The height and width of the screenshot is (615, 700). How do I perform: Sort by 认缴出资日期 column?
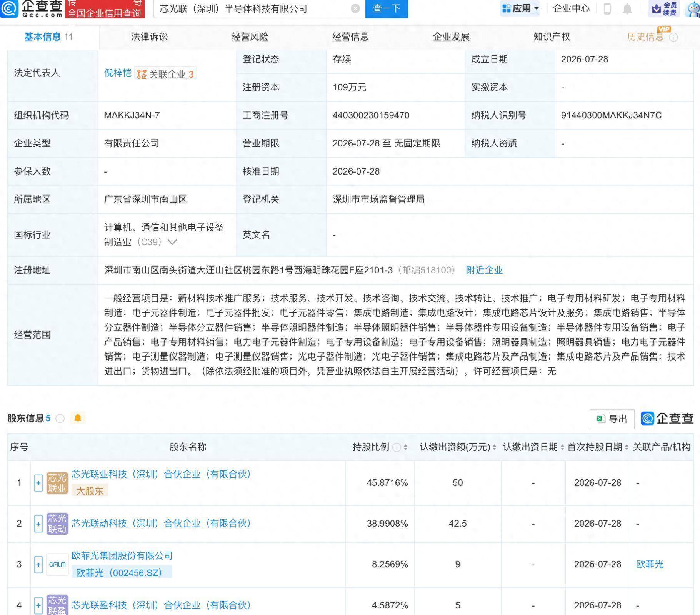[x=562, y=447]
